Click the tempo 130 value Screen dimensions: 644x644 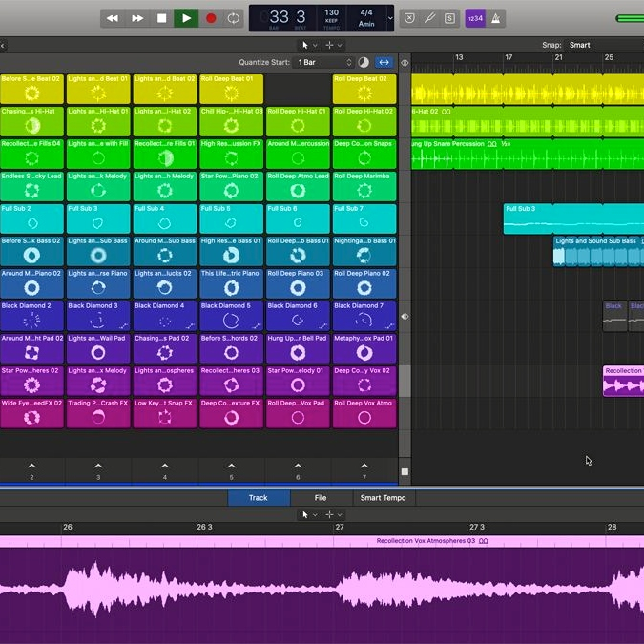pyautogui.click(x=331, y=12)
